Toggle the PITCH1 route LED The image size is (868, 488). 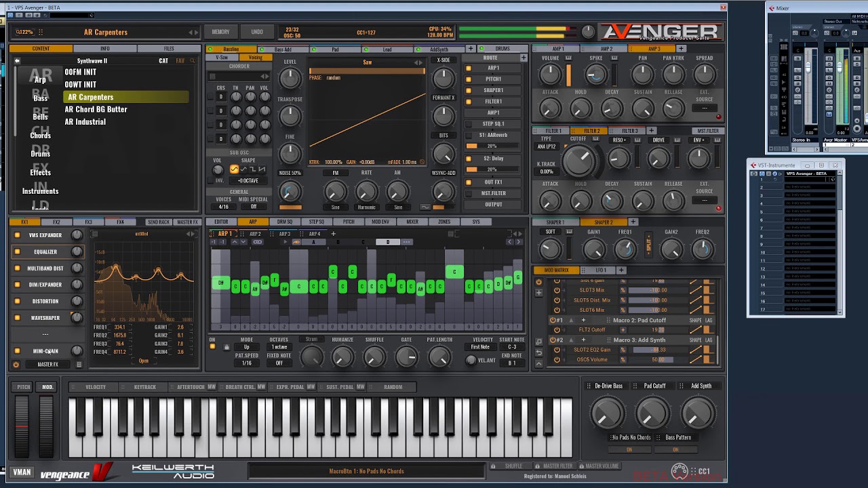[469, 79]
